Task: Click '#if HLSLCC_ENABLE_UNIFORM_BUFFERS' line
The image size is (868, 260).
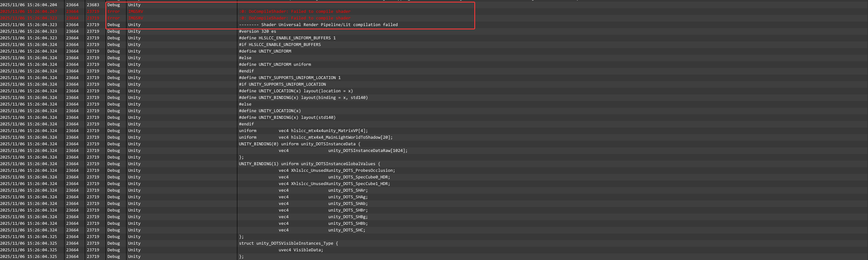Action: click(x=280, y=45)
